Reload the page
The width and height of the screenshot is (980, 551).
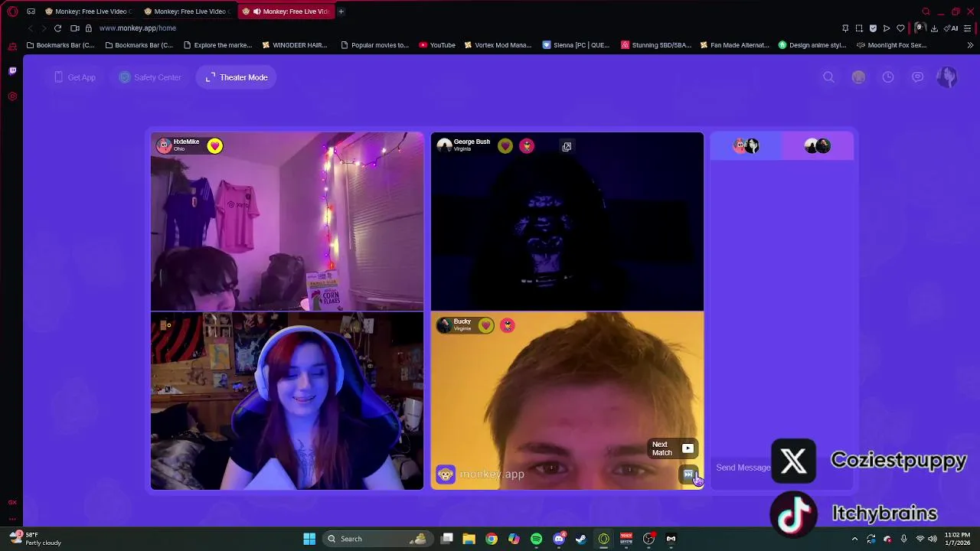[57, 28]
